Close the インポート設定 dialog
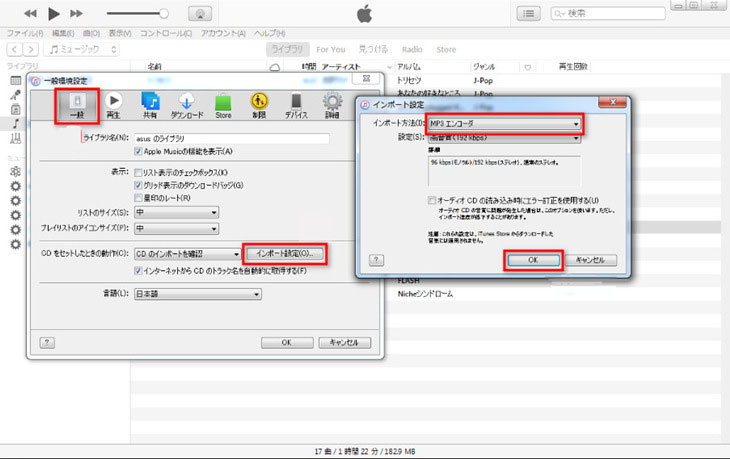 pos(612,102)
